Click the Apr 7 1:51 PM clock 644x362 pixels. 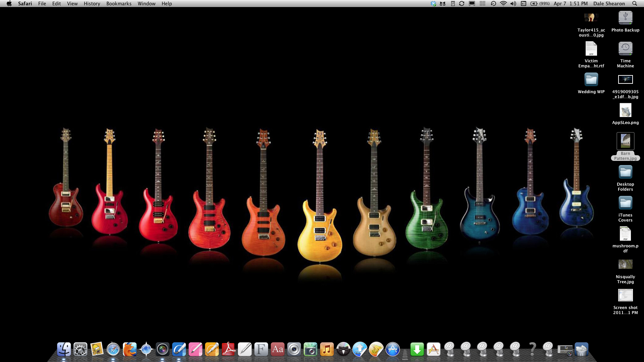pos(571,3)
